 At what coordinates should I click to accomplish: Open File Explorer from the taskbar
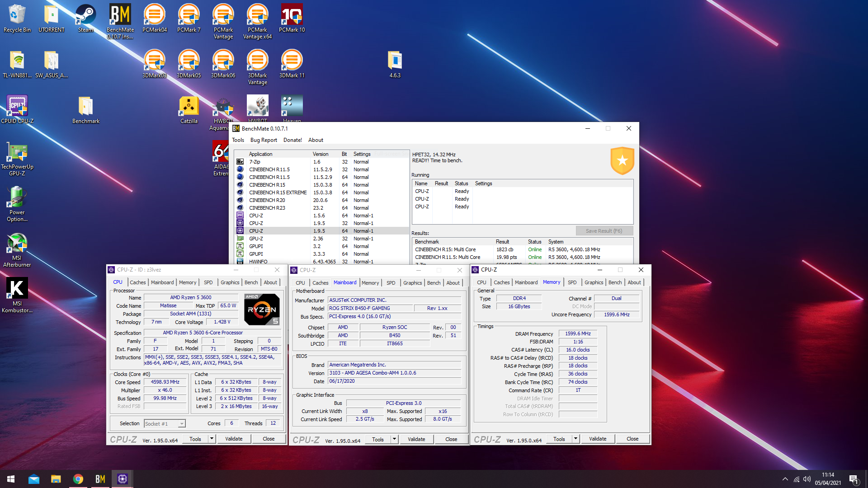point(56,479)
